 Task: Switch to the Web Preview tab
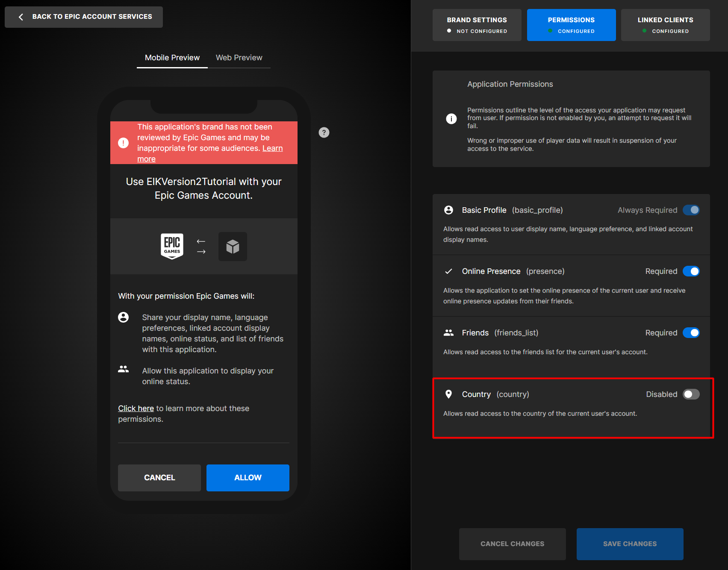[239, 58]
